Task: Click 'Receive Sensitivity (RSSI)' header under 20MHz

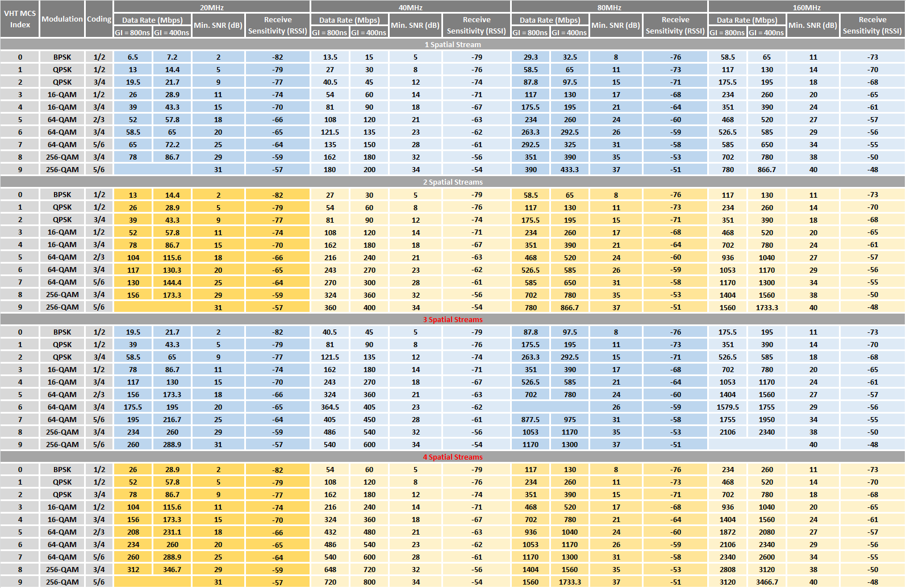Action: coord(278,26)
